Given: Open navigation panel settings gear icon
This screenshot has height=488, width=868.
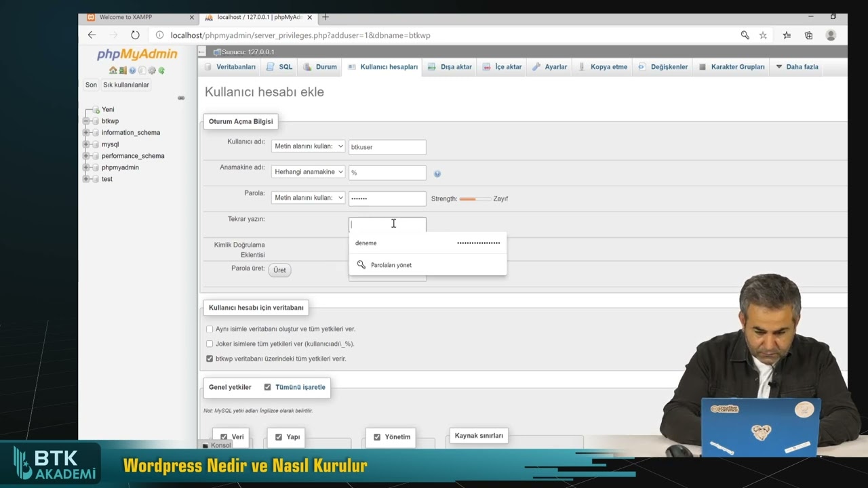Looking at the screenshot, I should tap(152, 70).
